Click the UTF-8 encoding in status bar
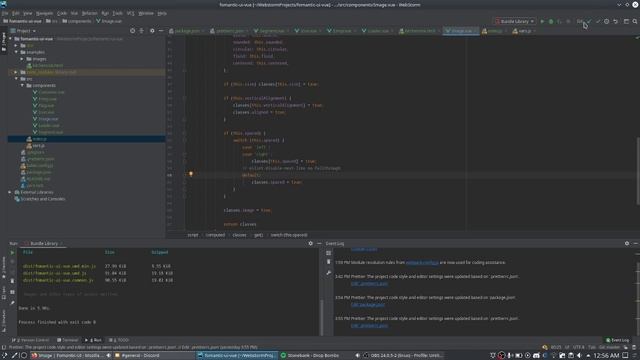Image resolution: width=640 pixels, height=360 pixels. tap(579, 347)
